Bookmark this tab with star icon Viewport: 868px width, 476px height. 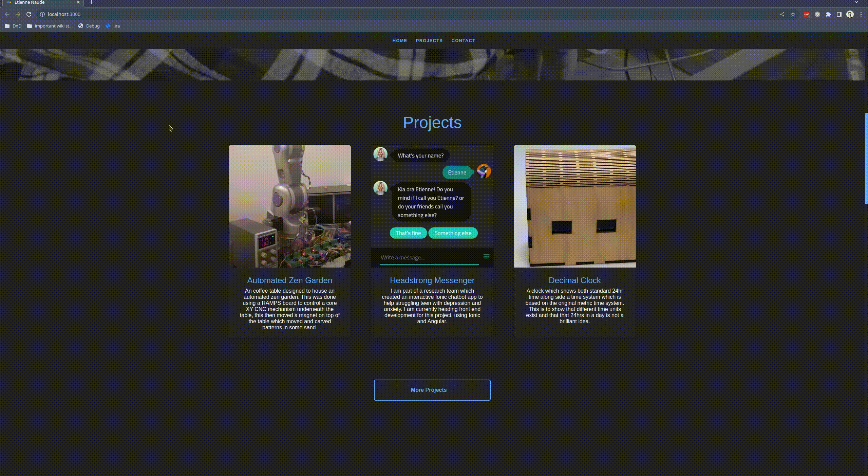click(x=793, y=14)
